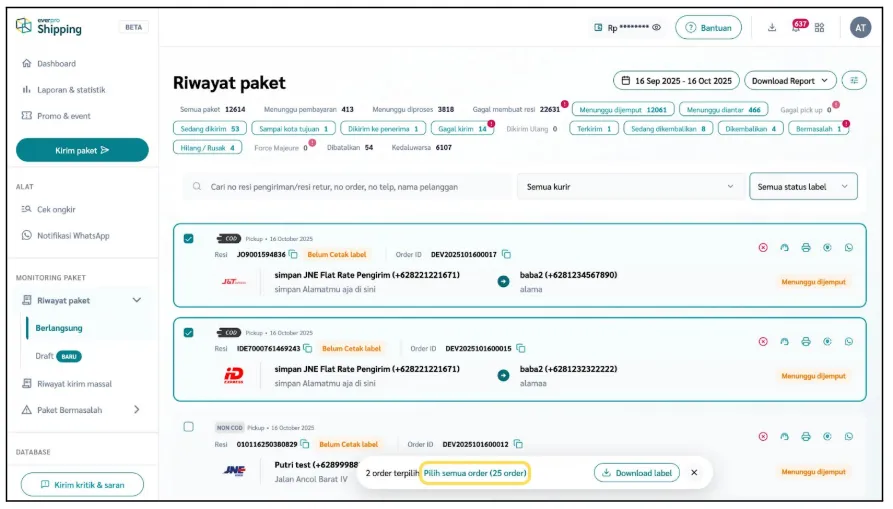Open the notifications bell with 637 badge
The width and height of the screenshot is (893, 509).
coord(796,28)
